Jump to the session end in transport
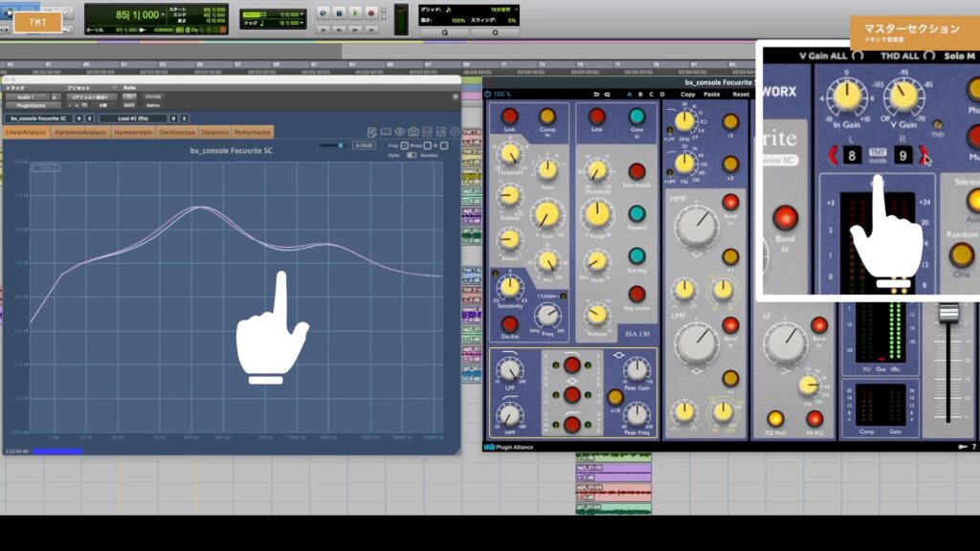Image resolution: width=980 pixels, height=551 pixels. 371,30
